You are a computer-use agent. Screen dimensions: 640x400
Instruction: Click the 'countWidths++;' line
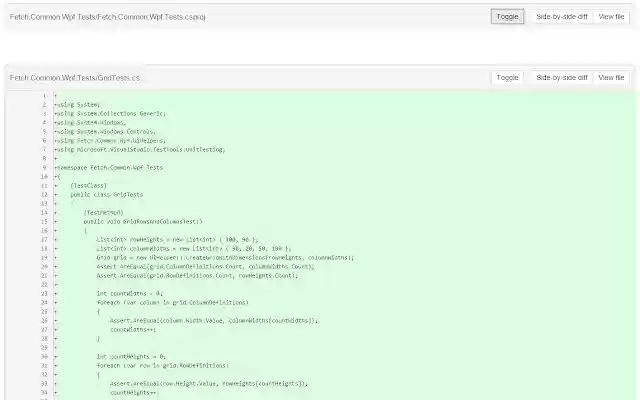tap(133, 329)
